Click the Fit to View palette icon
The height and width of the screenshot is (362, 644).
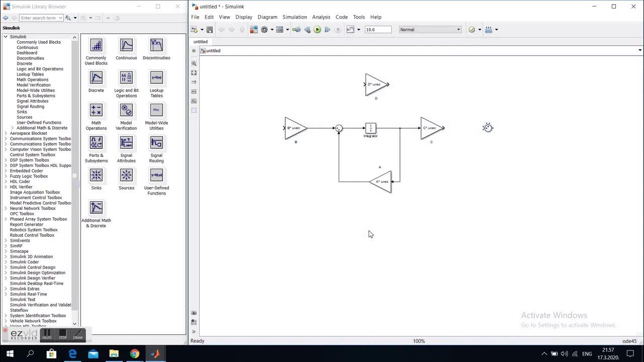pos(194,73)
